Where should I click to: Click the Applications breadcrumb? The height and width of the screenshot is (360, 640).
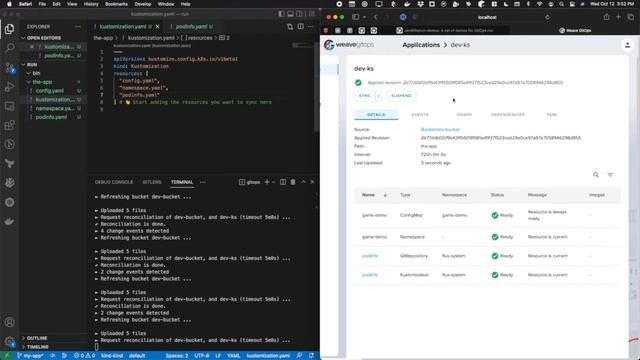click(x=421, y=45)
